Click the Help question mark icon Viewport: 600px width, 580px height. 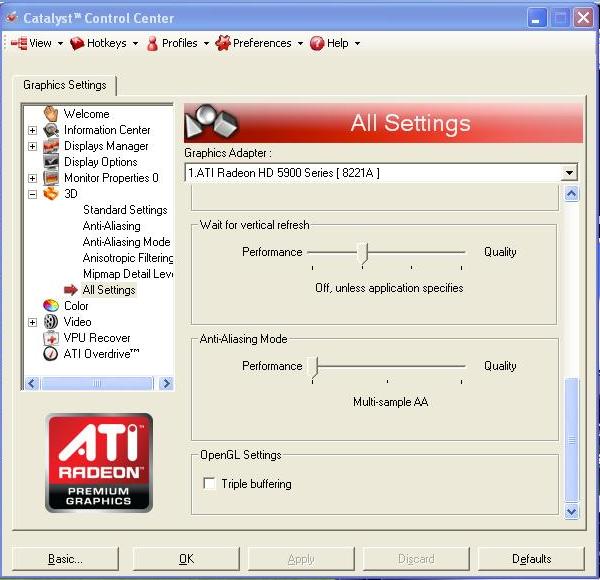click(317, 43)
